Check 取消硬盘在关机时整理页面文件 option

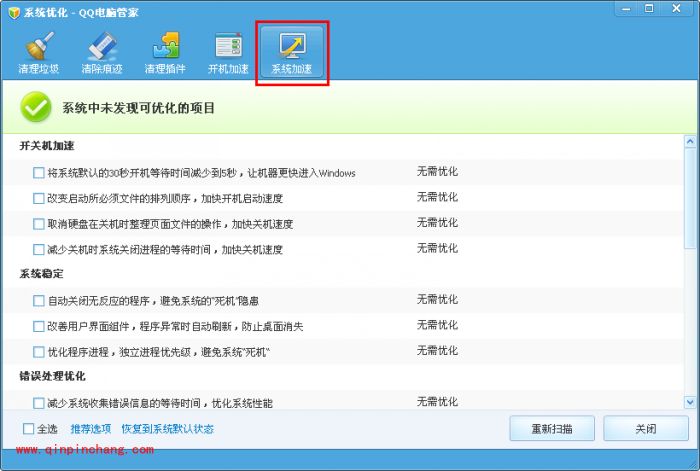click(x=39, y=224)
